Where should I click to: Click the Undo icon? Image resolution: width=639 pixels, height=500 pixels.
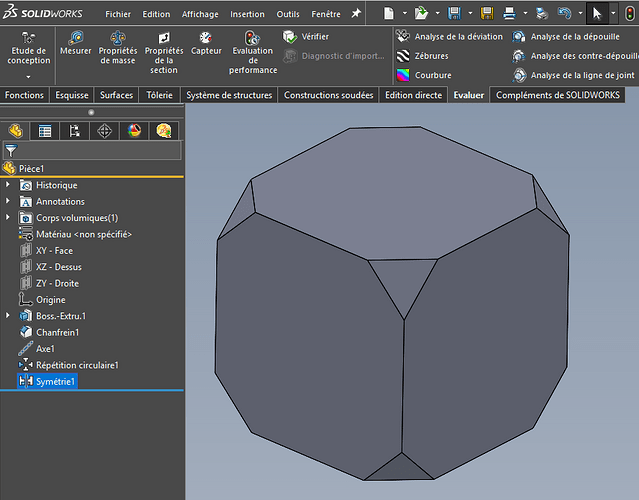(x=564, y=13)
